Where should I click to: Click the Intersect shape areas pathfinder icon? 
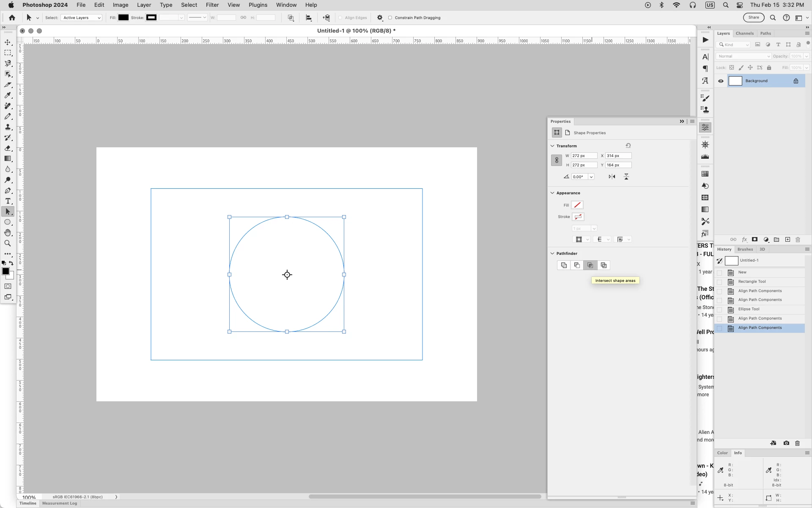coord(590,265)
